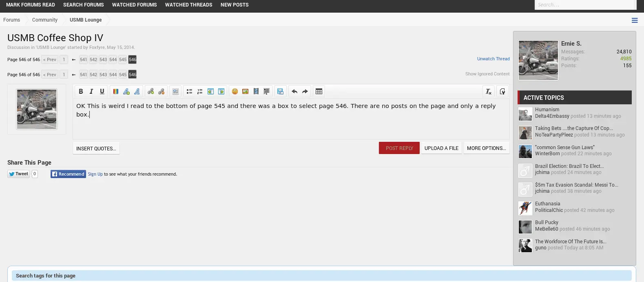The width and height of the screenshot is (644, 282).
Task: Undo the last edit
Action: (294, 91)
